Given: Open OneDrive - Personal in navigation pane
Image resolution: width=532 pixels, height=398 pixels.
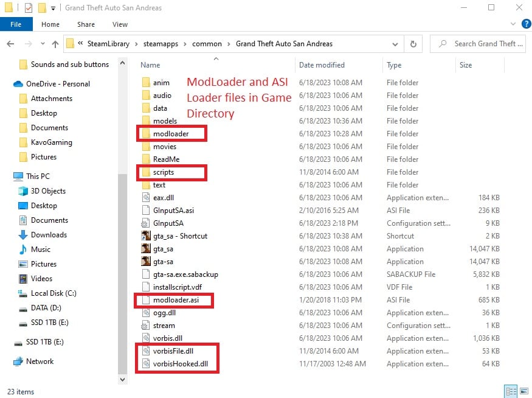Looking at the screenshot, I should coord(52,84).
